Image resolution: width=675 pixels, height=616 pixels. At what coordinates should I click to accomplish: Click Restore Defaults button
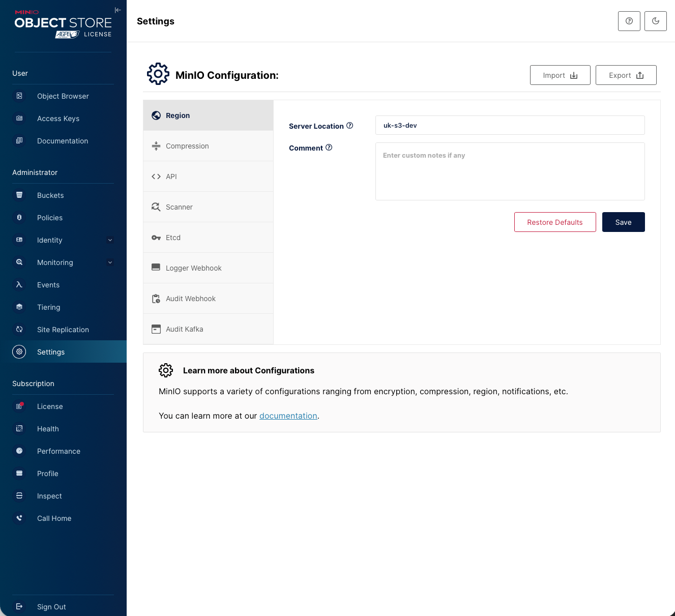pos(554,222)
